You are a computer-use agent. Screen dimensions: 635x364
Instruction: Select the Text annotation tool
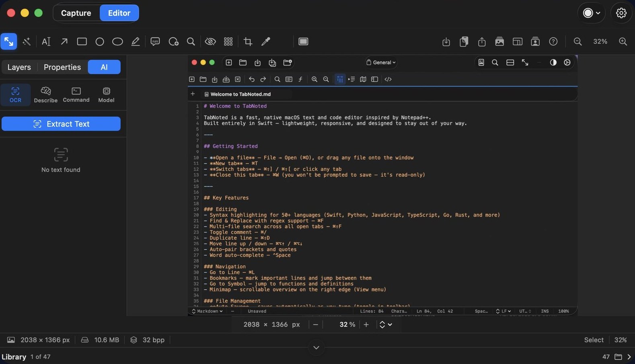coord(46,41)
